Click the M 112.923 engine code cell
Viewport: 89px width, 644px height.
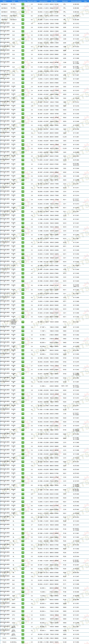pos(76,517)
